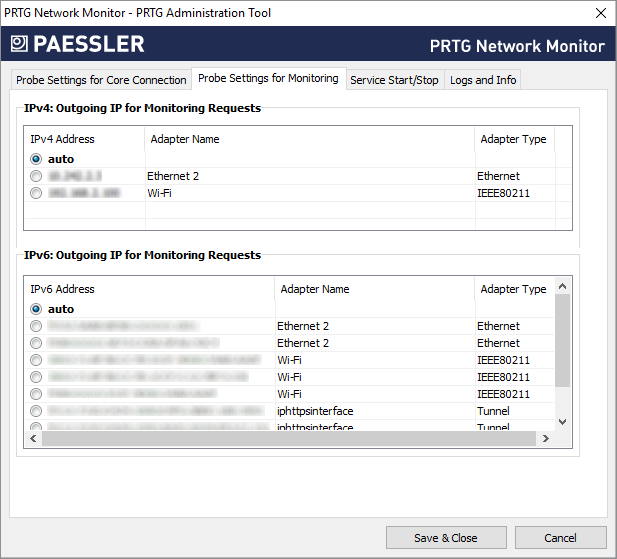617x559 pixels.
Task: Select the IPv4 auto radio button
Action: 36,159
